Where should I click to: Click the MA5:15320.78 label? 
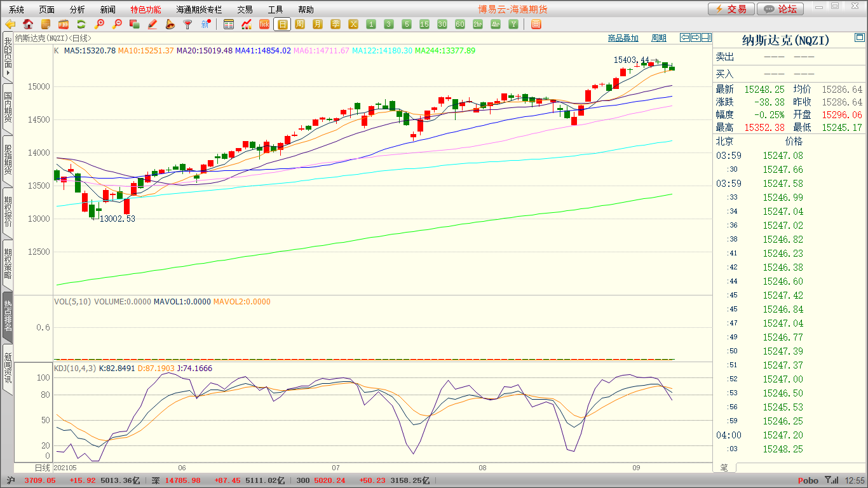point(90,50)
